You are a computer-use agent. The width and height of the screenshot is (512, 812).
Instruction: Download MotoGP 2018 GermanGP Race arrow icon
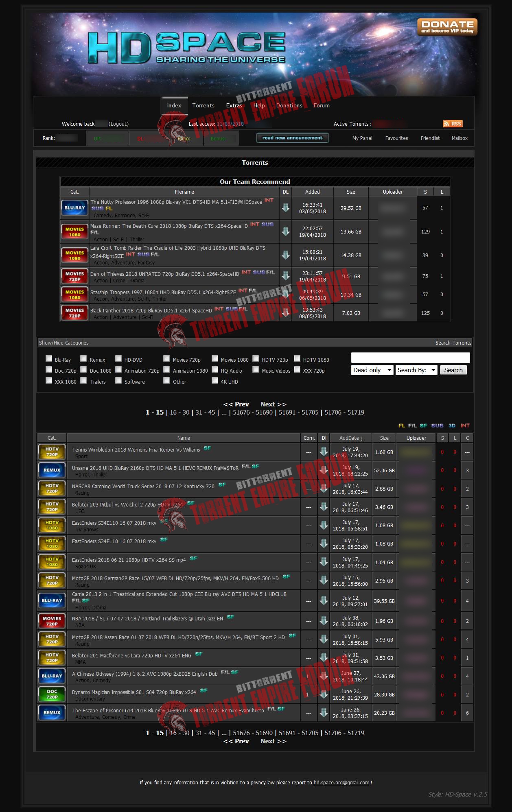pyautogui.click(x=324, y=581)
